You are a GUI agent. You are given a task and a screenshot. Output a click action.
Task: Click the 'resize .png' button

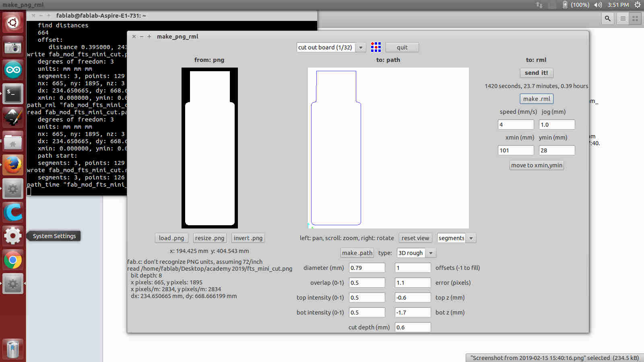(210, 238)
